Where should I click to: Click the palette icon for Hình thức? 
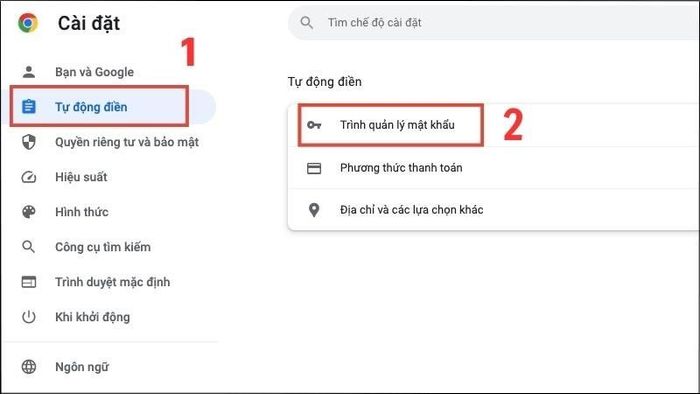coord(29,212)
